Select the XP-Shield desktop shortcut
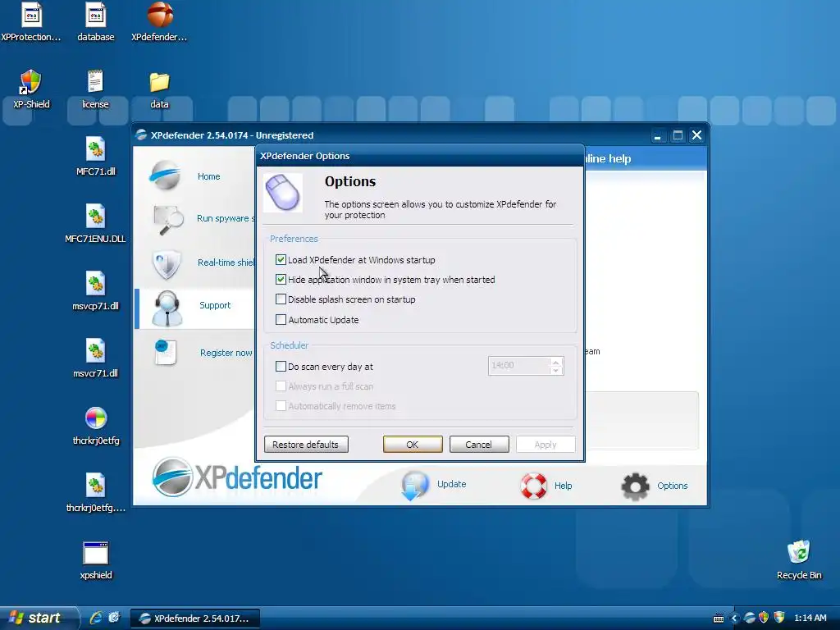The height and width of the screenshot is (630, 840). [x=31, y=82]
